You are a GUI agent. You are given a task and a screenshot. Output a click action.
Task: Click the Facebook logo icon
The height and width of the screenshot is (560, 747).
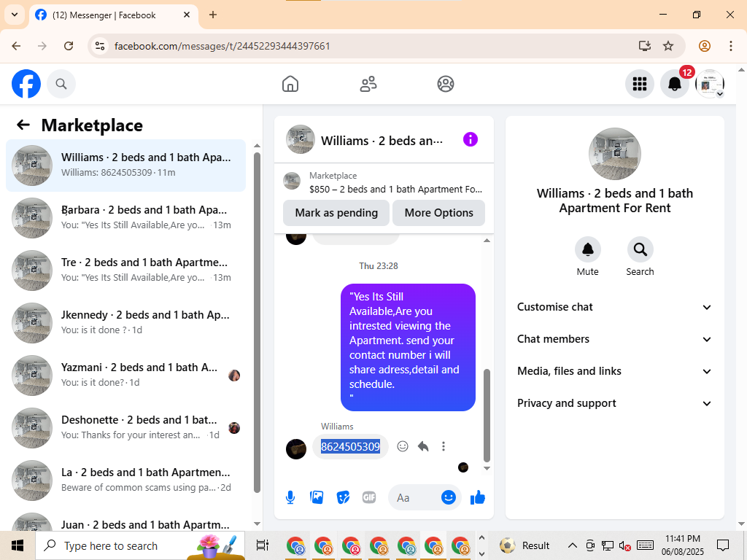click(x=26, y=84)
